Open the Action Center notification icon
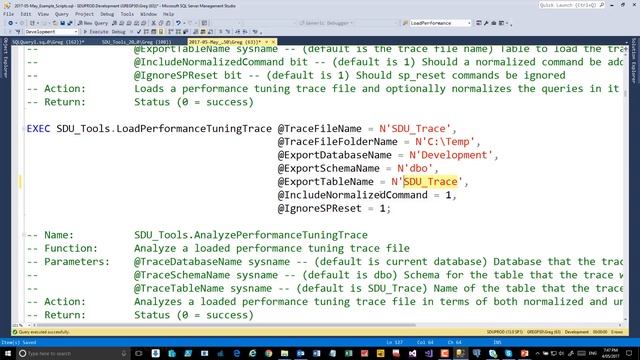This screenshot has width=640, height=360. pyautogui.click(x=629, y=353)
